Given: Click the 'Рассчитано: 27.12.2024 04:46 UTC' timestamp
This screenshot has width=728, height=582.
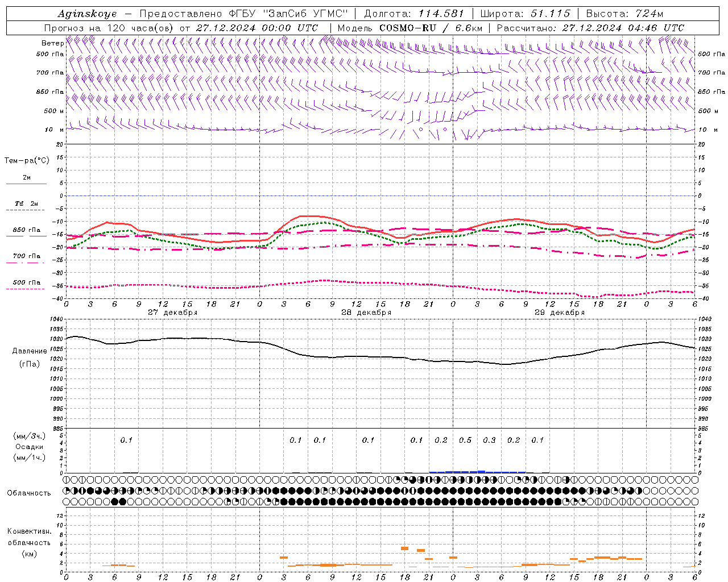Looking at the screenshot, I should coord(590,28).
